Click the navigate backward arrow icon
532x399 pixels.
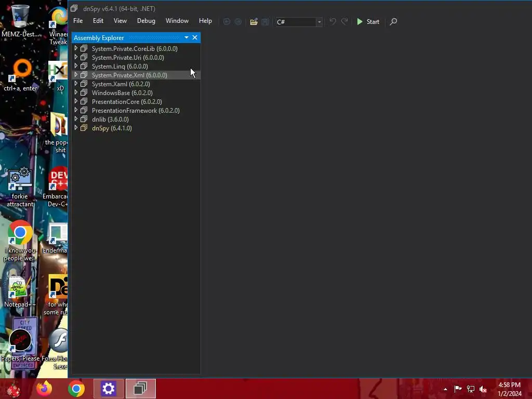(x=227, y=22)
